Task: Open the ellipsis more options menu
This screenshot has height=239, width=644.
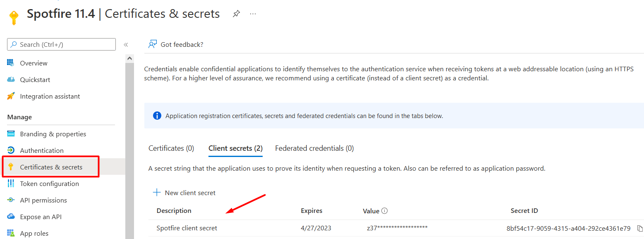Action: (x=253, y=14)
